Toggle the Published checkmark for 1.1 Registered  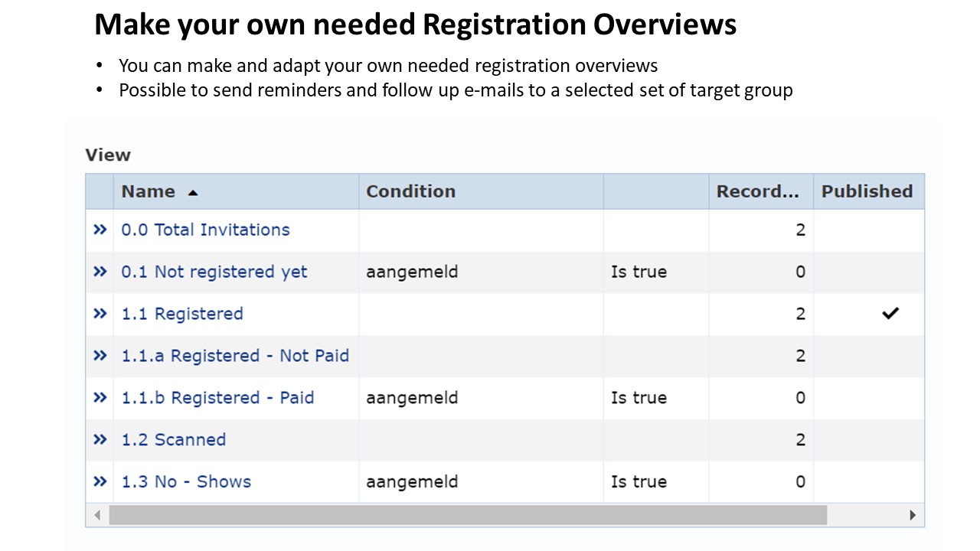(890, 313)
